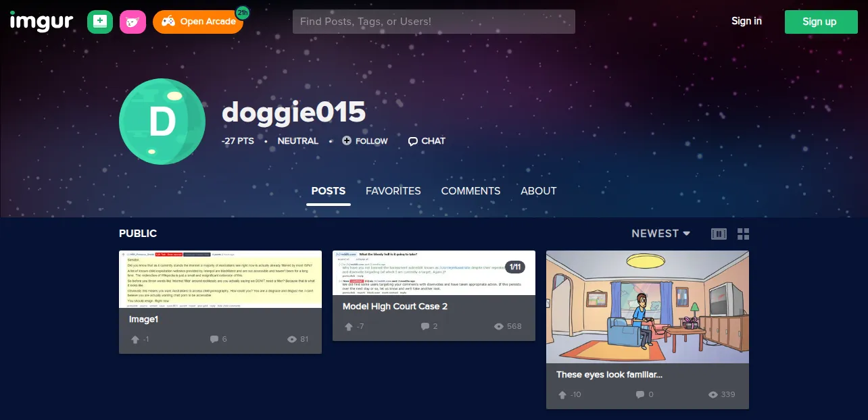This screenshot has height=420, width=868.
Task: Focus the Find Posts, Tags, or Users search field
Action: (434, 22)
